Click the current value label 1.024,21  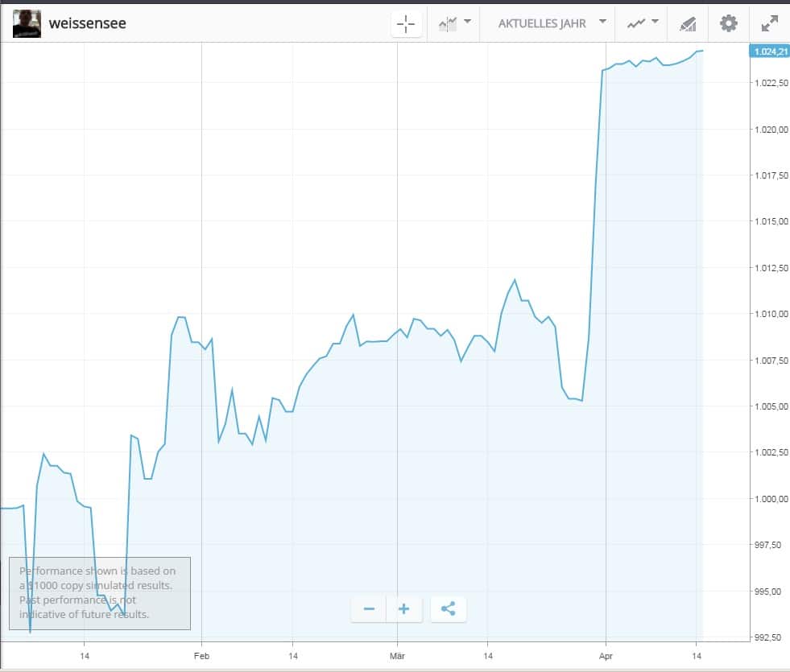tap(768, 52)
